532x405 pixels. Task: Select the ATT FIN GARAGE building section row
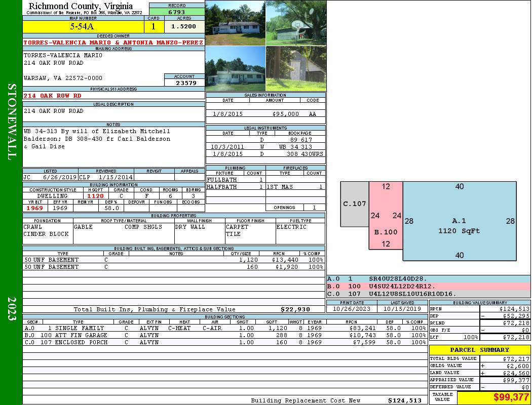pyautogui.click(x=225, y=335)
